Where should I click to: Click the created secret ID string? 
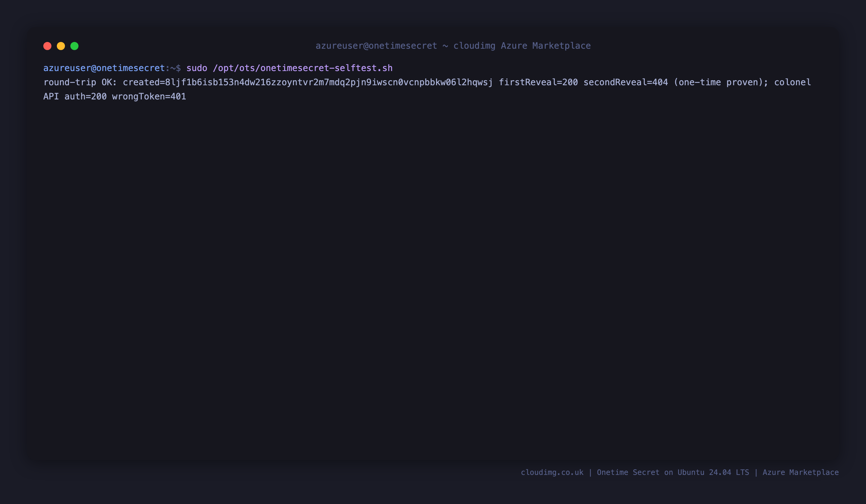point(329,83)
